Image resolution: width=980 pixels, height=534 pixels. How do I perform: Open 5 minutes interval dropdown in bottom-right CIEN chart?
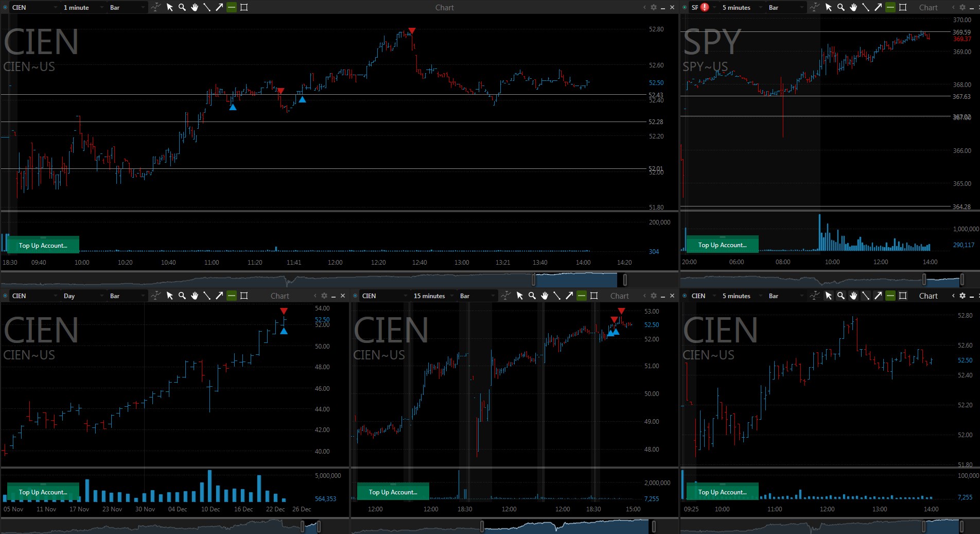741,296
